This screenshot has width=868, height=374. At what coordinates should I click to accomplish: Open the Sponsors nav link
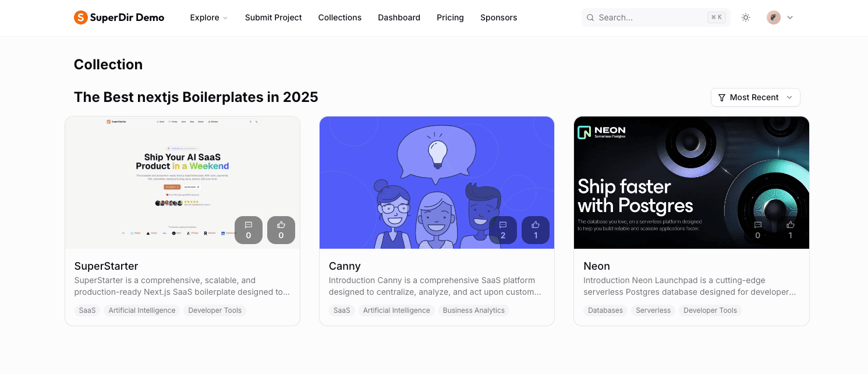click(498, 17)
